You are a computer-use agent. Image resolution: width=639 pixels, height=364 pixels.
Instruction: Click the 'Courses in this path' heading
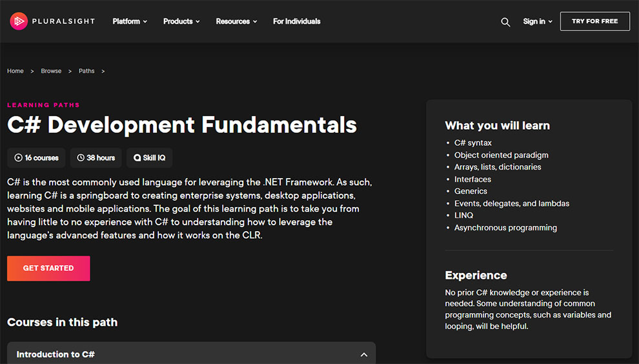click(63, 323)
